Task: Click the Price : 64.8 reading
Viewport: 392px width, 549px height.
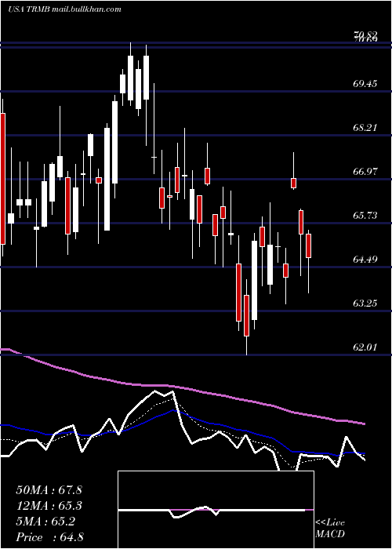Action: pos(49,537)
